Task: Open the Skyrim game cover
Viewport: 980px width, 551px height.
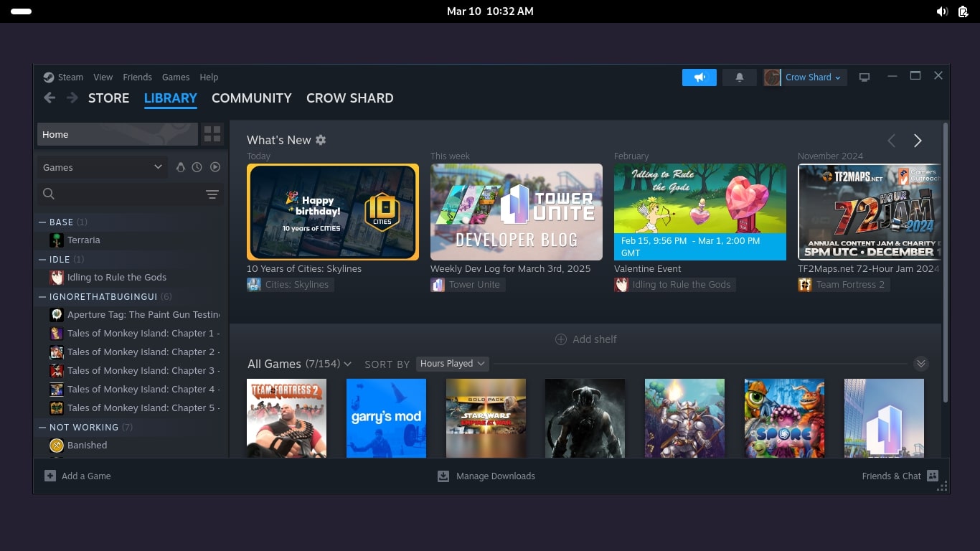Action: click(x=585, y=418)
